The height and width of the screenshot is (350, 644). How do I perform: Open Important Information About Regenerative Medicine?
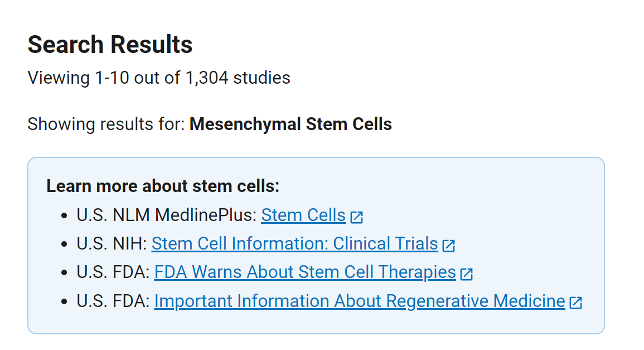pyautogui.click(x=360, y=301)
